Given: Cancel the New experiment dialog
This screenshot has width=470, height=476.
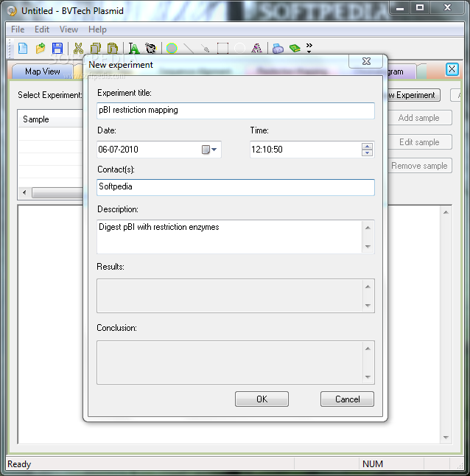Looking at the screenshot, I should pyautogui.click(x=348, y=399).
